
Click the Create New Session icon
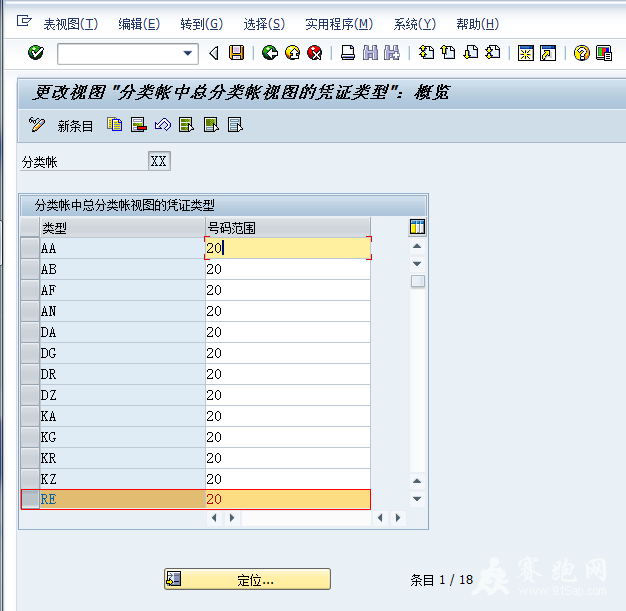525,53
